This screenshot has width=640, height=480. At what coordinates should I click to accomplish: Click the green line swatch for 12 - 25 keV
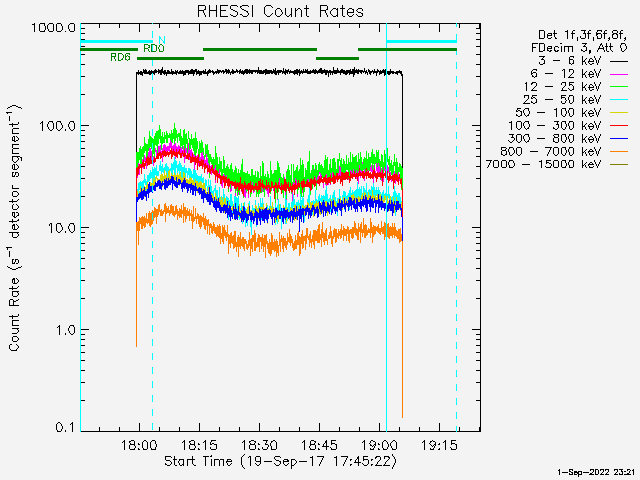(619, 87)
